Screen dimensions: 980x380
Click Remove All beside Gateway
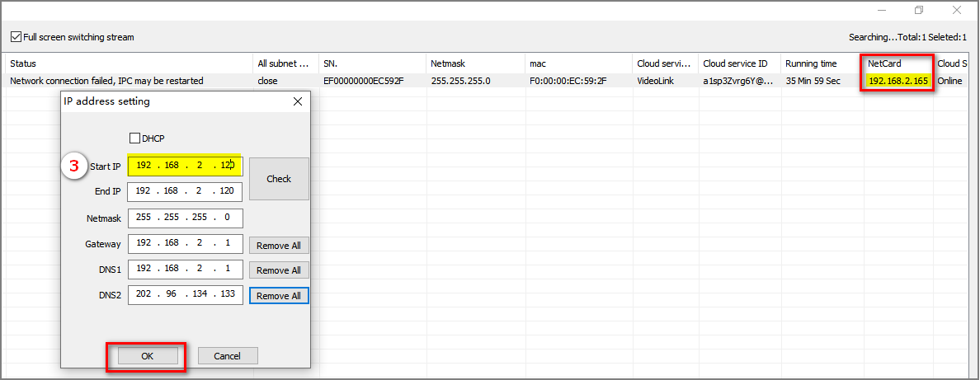[279, 245]
